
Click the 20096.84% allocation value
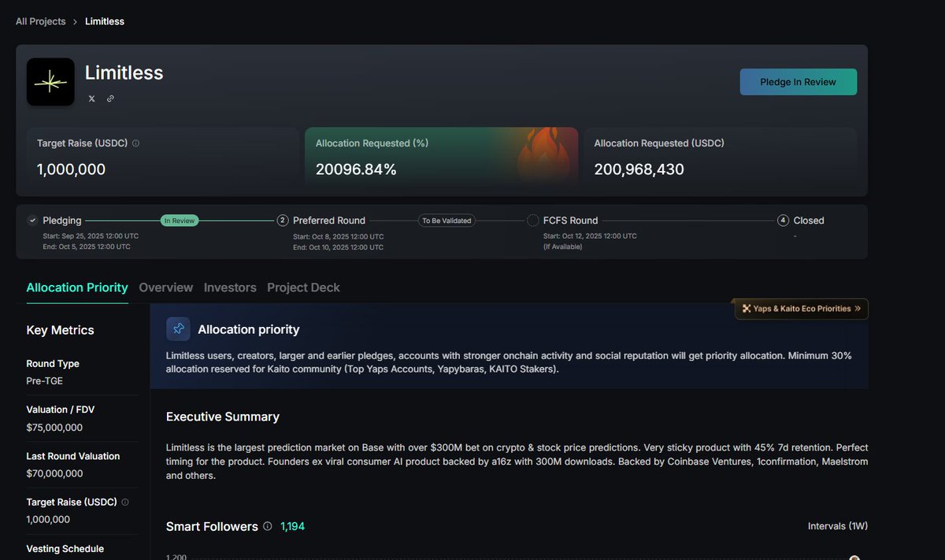[356, 169]
